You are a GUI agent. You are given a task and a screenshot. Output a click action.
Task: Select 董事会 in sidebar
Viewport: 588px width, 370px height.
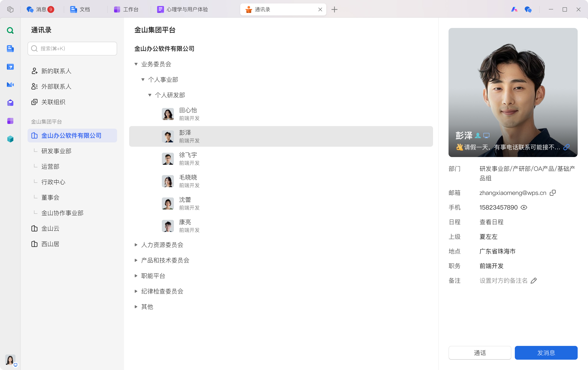pos(72,197)
